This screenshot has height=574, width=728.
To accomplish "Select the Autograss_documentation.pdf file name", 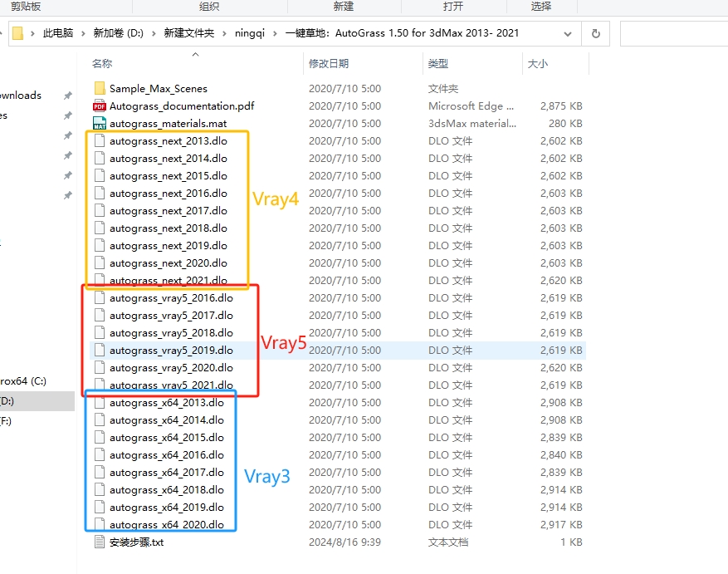I will (182, 106).
